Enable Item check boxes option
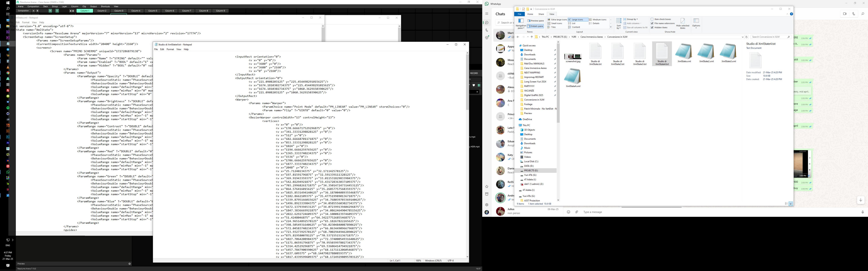This screenshot has height=271, width=868. [652, 19]
